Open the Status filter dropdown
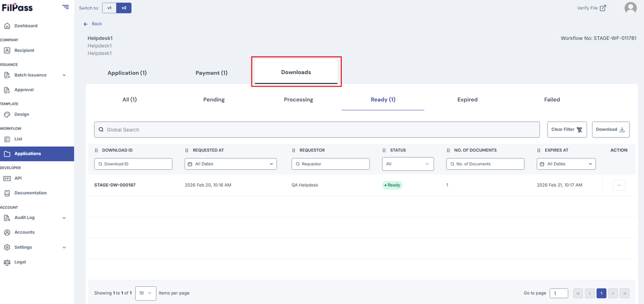This screenshot has height=304, width=644. [x=408, y=164]
